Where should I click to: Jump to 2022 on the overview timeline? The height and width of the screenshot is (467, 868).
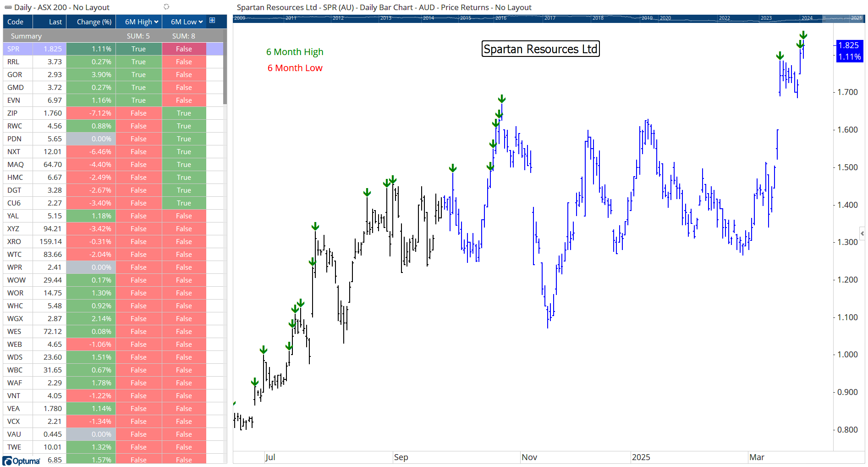click(724, 18)
